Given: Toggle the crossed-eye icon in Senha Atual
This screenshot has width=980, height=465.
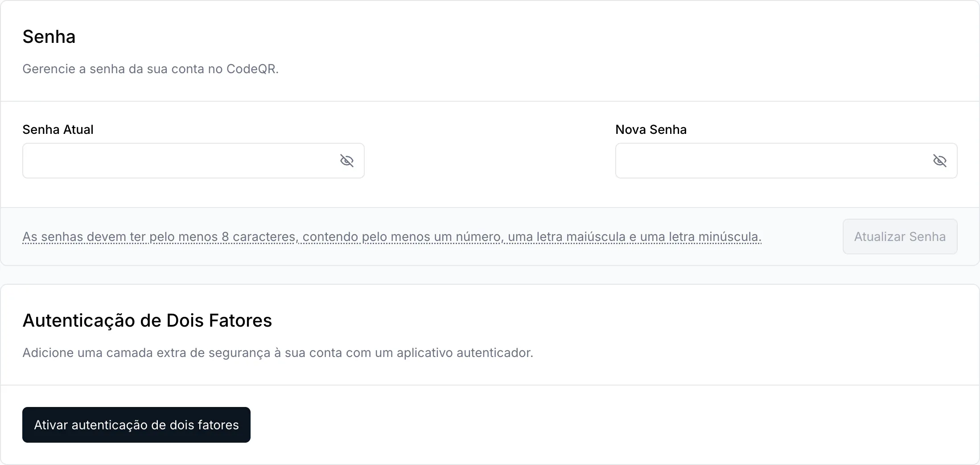Looking at the screenshot, I should pyautogui.click(x=346, y=161).
